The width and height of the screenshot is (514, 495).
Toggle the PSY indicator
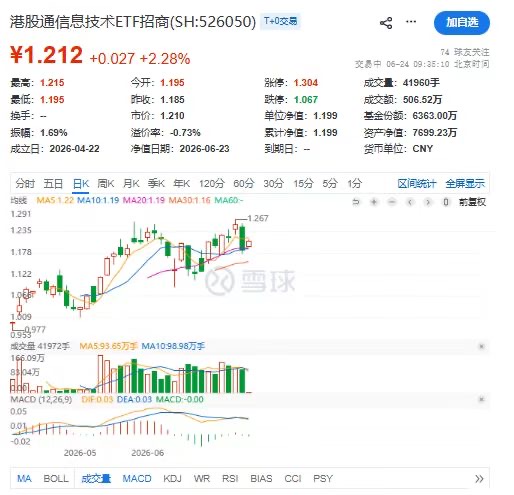pos(323,479)
